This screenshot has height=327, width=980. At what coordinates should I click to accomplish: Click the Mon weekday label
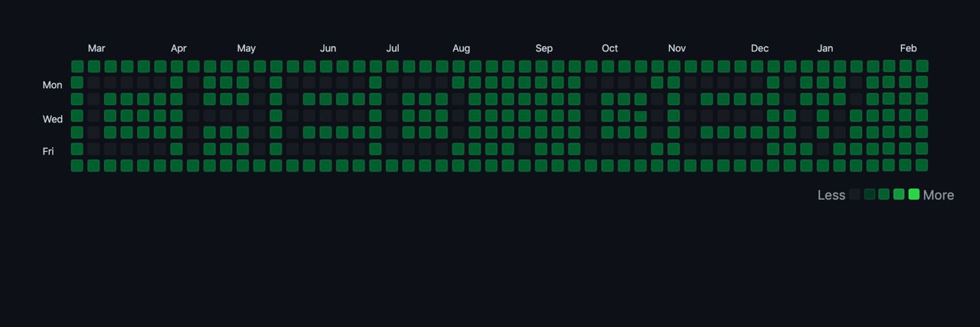tap(52, 85)
